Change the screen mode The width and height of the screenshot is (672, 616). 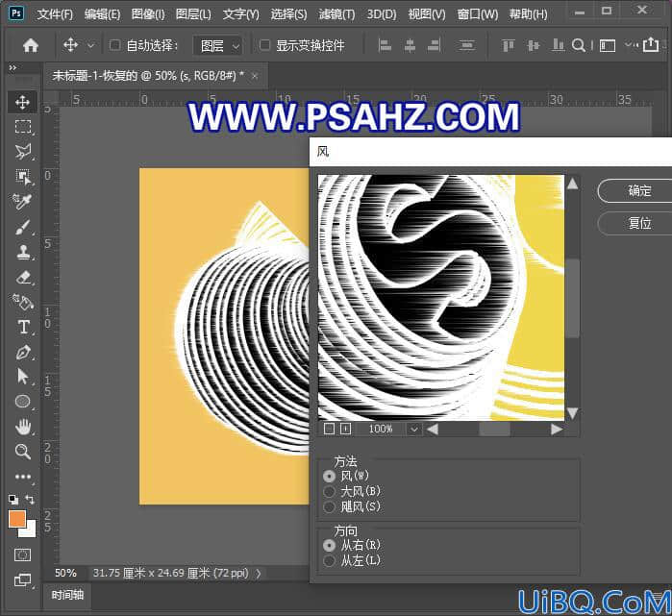[22, 580]
